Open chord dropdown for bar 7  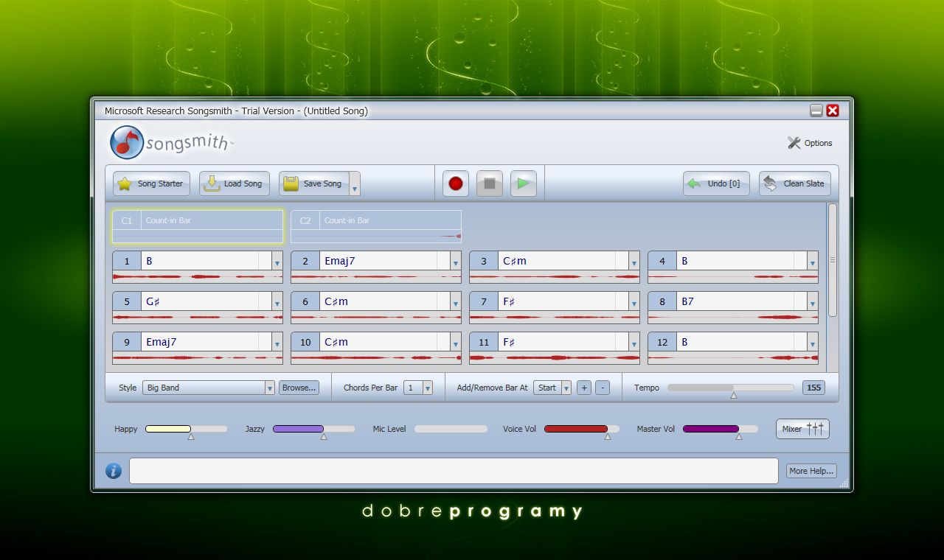(x=634, y=302)
